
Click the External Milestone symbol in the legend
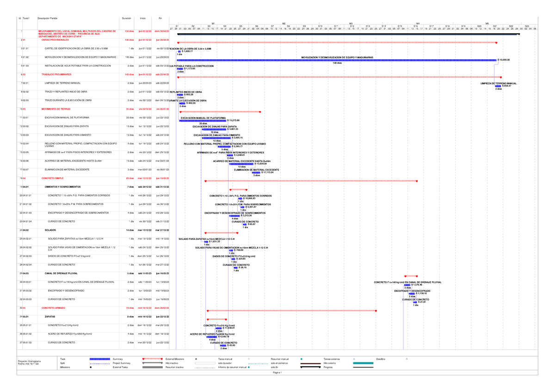coord(196,359)
